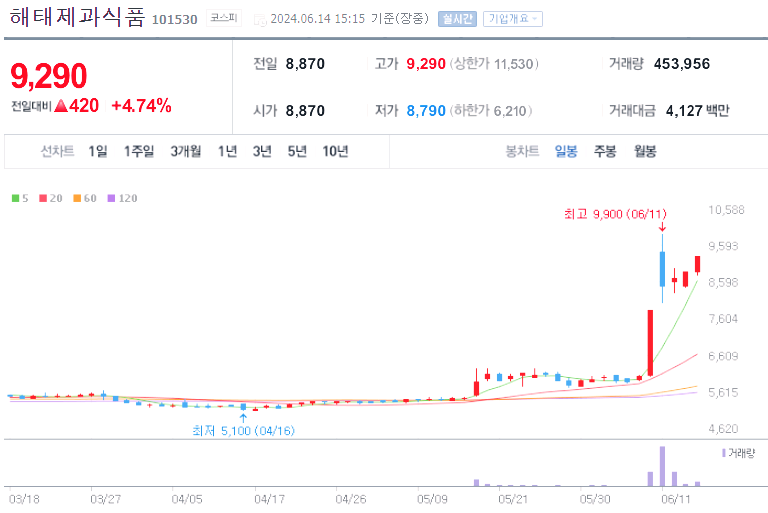Image resolution: width=768 pixels, height=513 pixels.
Task: Switch to 주봉 weekly candle chart
Action: click(605, 151)
